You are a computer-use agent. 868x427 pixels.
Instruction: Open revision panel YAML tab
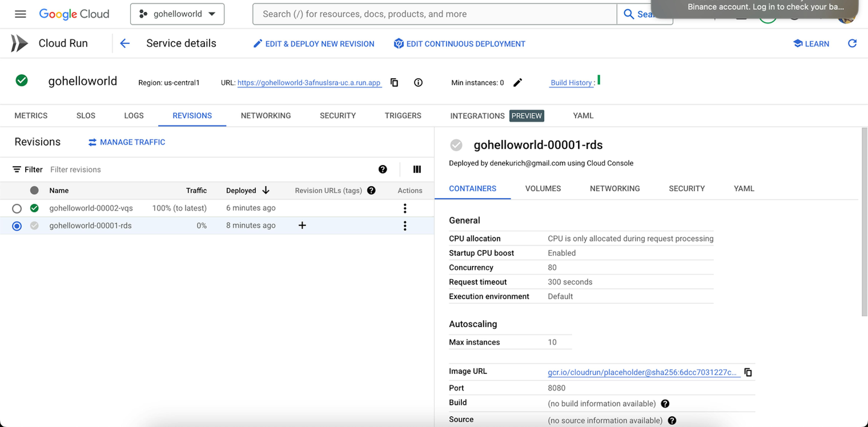(744, 188)
